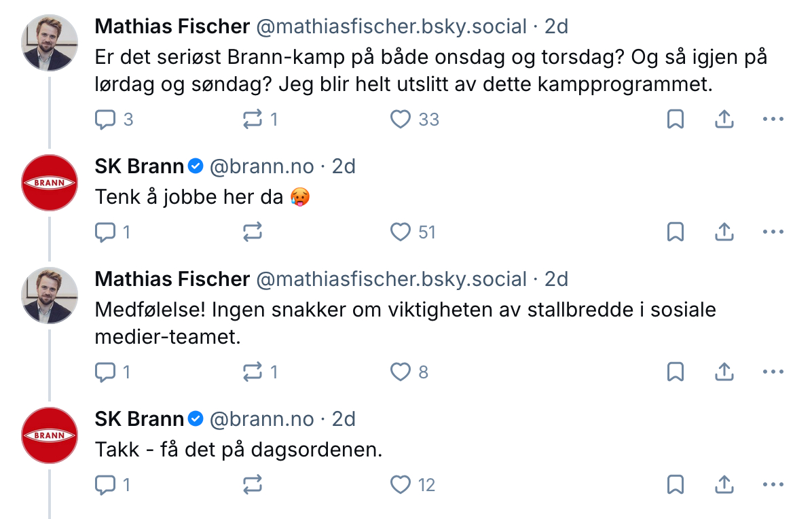The width and height of the screenshot is (812, 519).
Task: Open Mathias Fischer's profile from the first post name
Action: [x=172, y=26]
